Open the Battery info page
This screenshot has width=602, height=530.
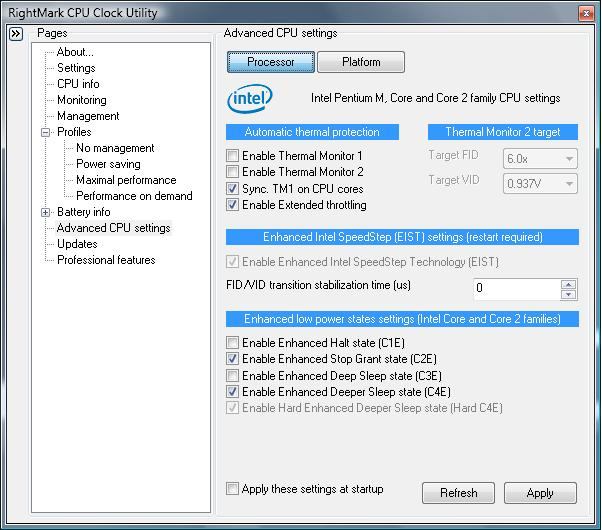coord(84,212)
